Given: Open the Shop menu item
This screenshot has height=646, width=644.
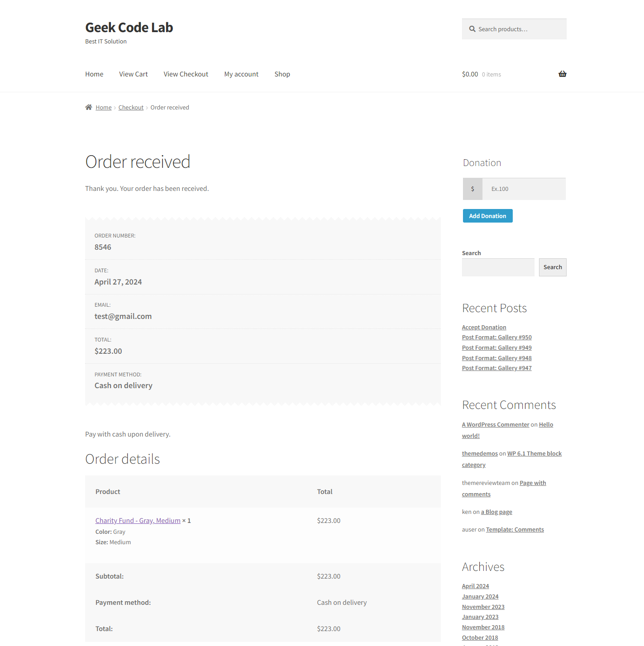Looking at the screenshot, I should [282, 74].
